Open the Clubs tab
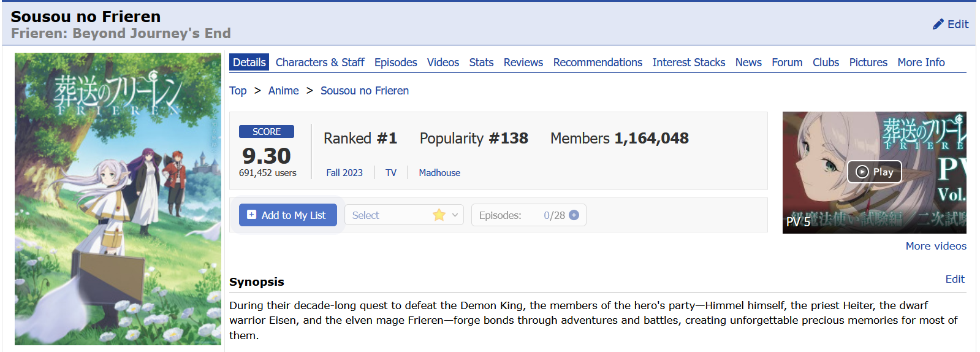The image size is (980, 352). click(826, 63)
